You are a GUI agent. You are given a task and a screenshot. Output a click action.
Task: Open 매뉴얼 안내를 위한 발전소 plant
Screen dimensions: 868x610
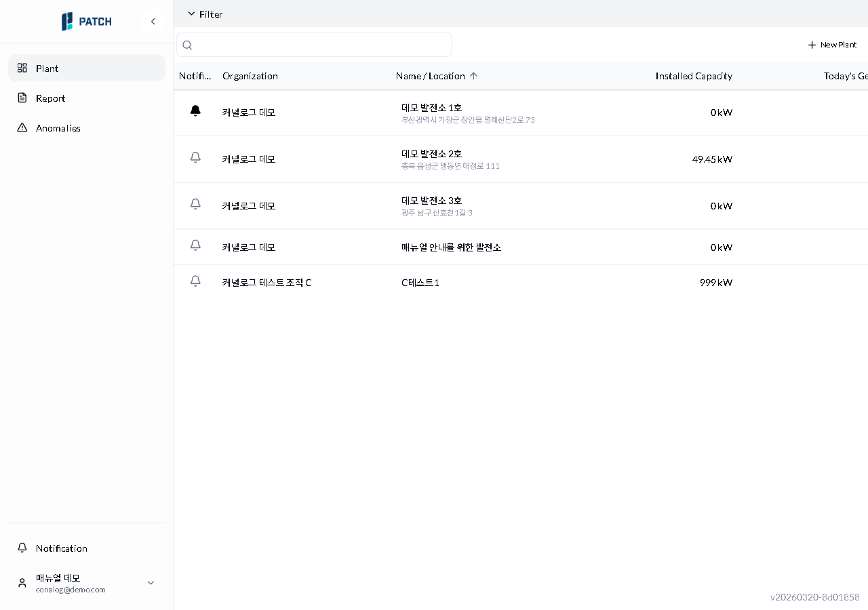(451, 247)
